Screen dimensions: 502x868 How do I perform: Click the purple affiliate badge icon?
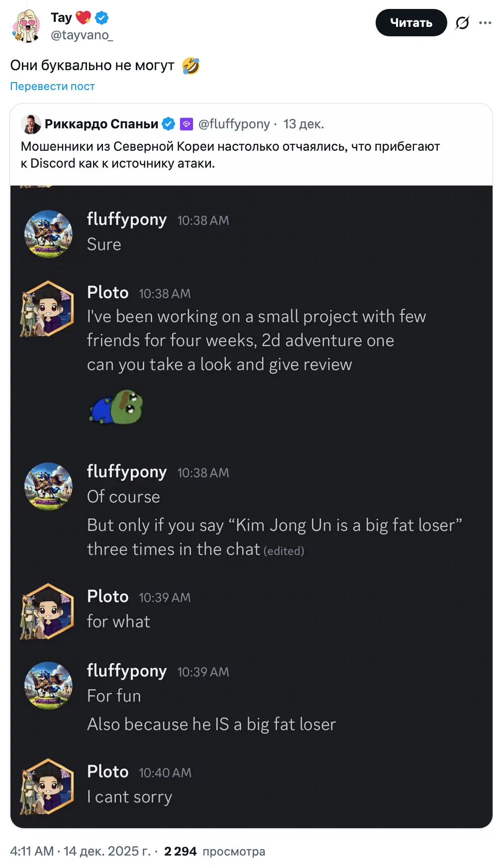coord(186,124)
